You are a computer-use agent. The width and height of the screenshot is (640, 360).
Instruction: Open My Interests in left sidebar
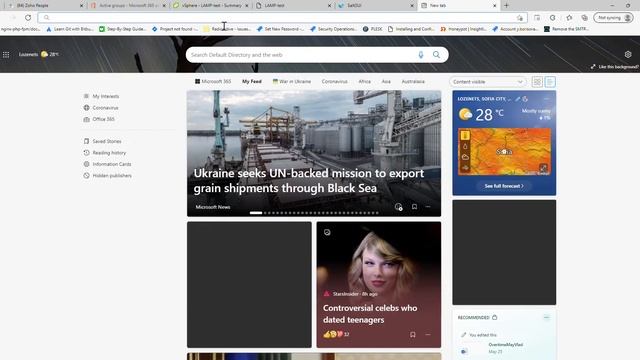pos(101,96)
